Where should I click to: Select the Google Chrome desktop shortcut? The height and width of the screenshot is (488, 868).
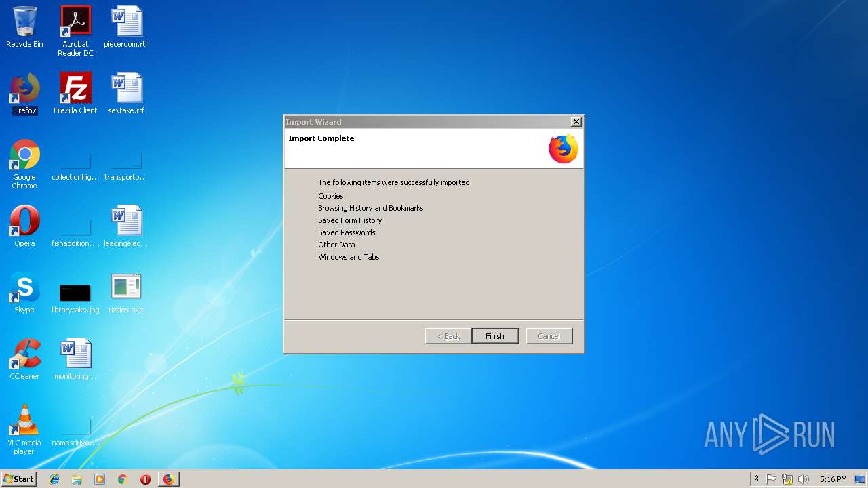(24, 165)
